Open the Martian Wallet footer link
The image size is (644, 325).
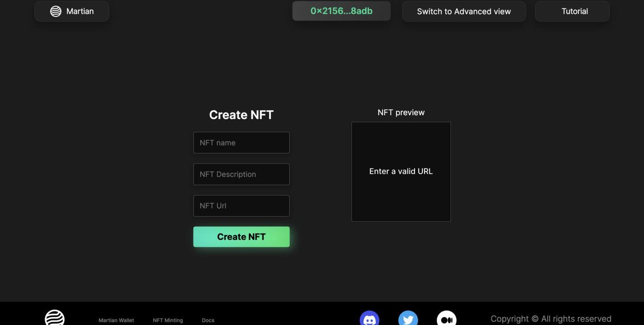(116, 320)
